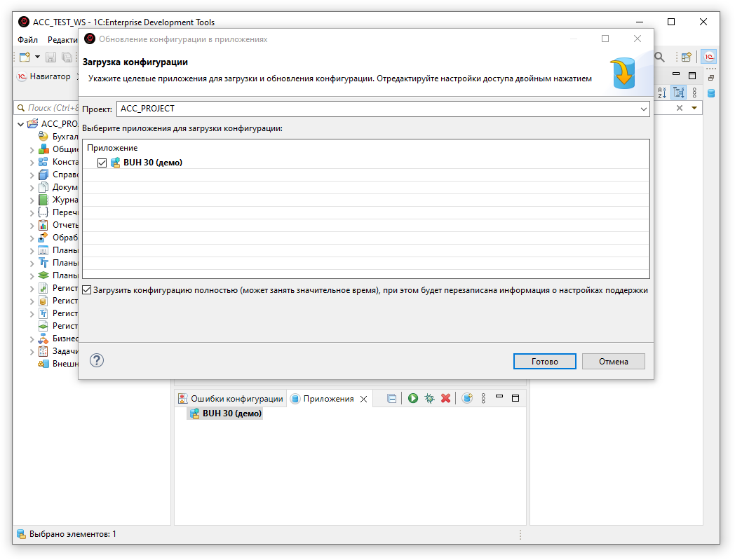
Task: Click the Отмена button
Action: [613, 362]
